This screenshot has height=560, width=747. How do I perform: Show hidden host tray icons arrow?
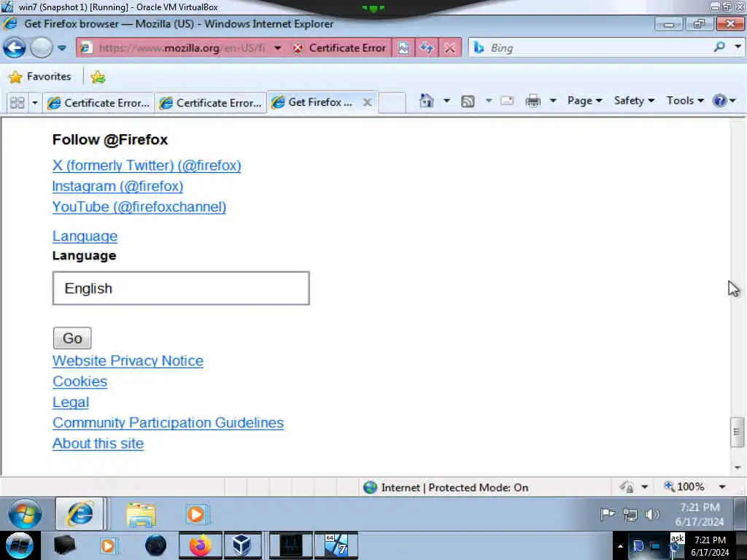tap(620, 546)
